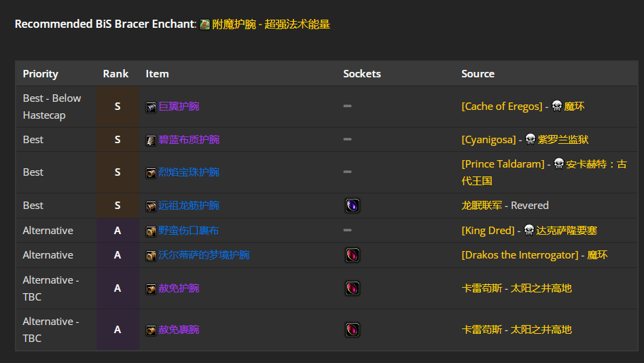Click the 碧蓝布质护腕 item icon
This screenshot has width=644, height=363.
point(151,140)
